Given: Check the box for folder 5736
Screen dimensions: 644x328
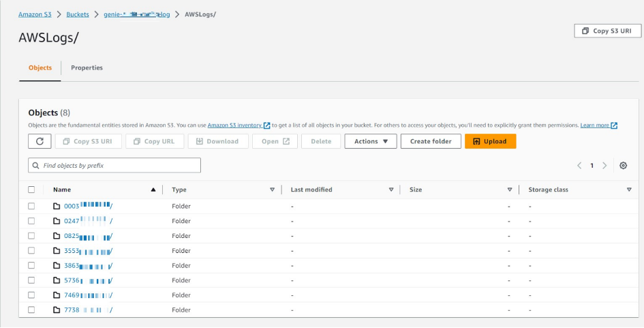Looking at the screenshot, I should (31, 280).
